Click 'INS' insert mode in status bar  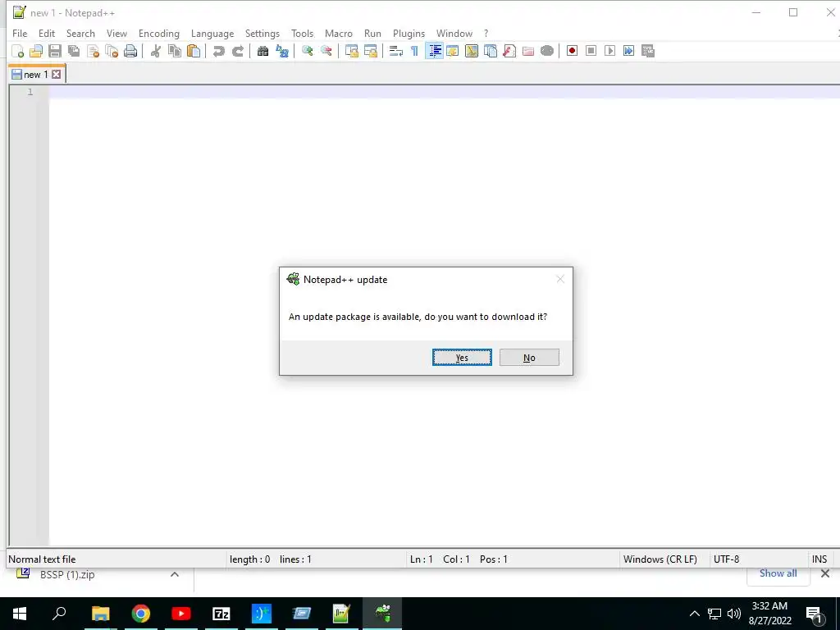point(819,559)
